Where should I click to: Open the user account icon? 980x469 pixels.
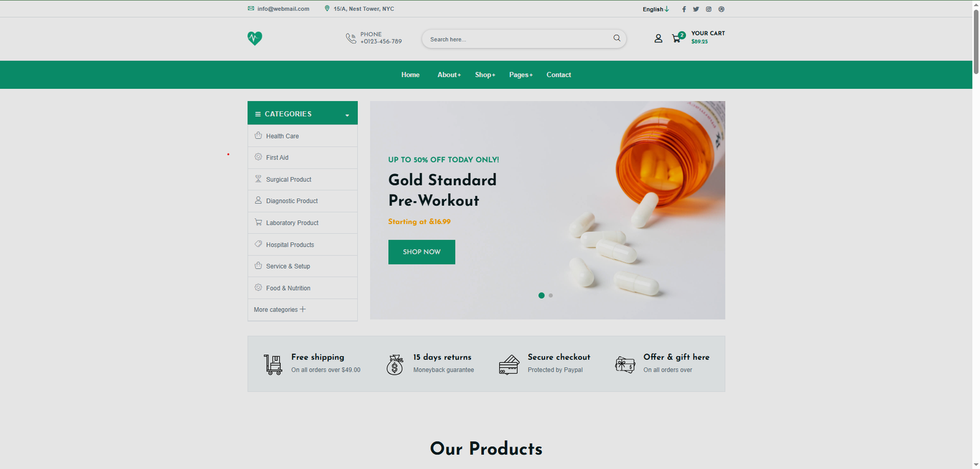tap(658, 39)
